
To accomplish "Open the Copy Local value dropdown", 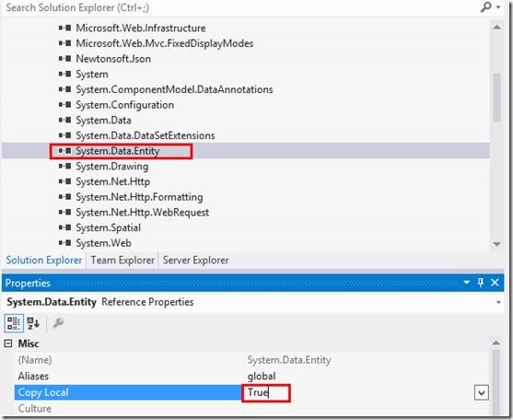I will pyautogui.click(x=482, y=392).
